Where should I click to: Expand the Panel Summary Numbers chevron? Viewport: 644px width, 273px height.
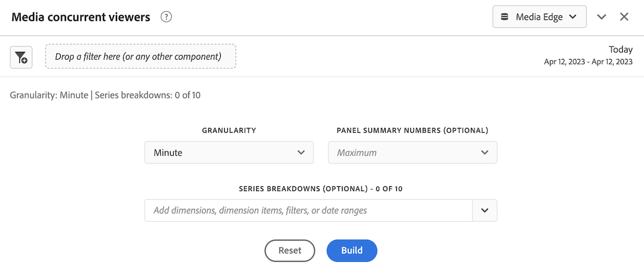tap(484, 152)
